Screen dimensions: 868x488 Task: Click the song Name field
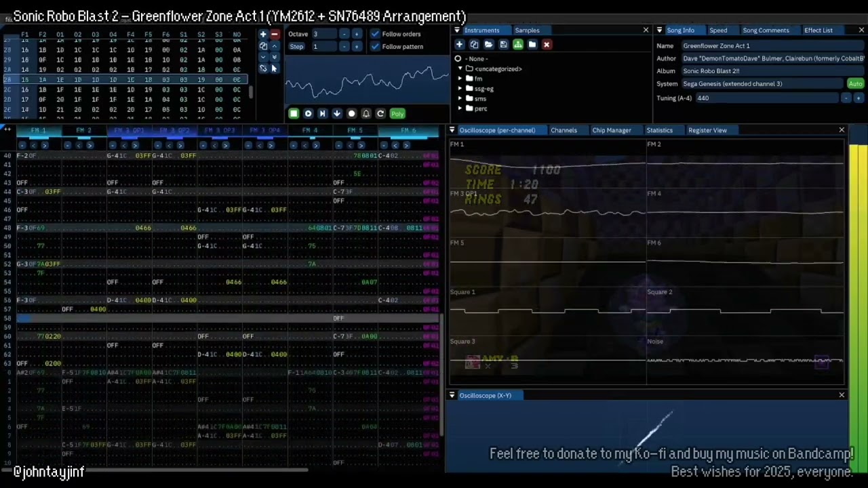[x=772, y=46]
